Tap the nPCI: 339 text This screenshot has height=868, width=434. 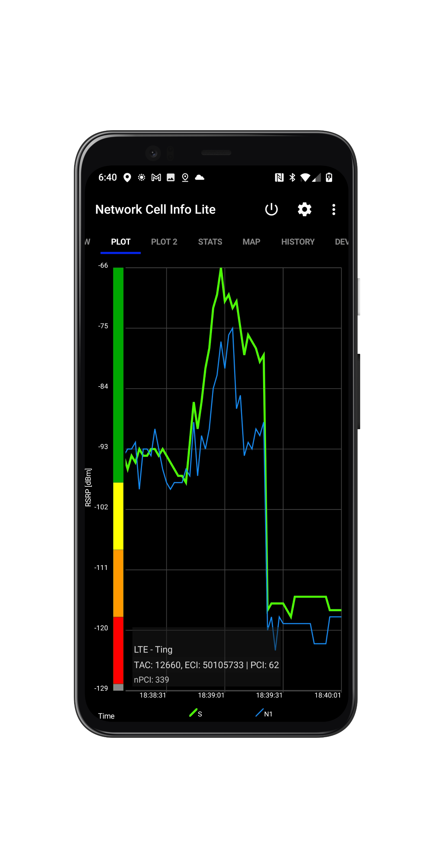(x=151, y=680)
